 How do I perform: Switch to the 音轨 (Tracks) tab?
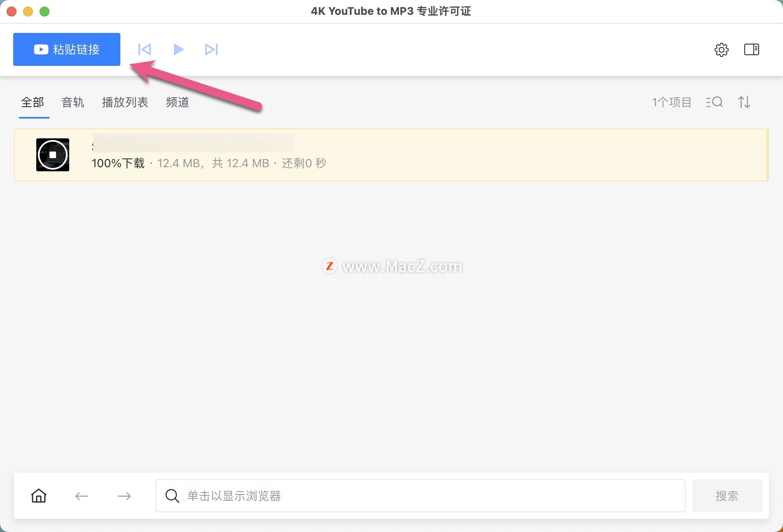tap(73, 102)
